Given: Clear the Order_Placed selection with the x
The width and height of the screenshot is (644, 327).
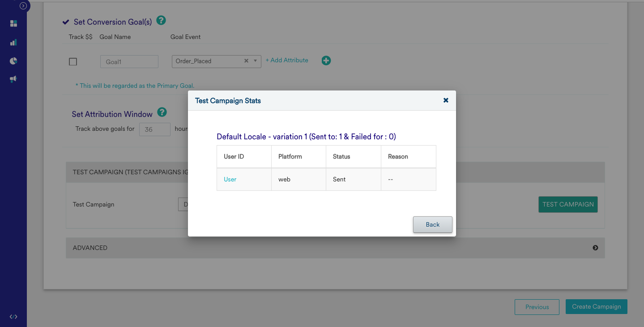Looking at the screenshot, I should point(246,61).
